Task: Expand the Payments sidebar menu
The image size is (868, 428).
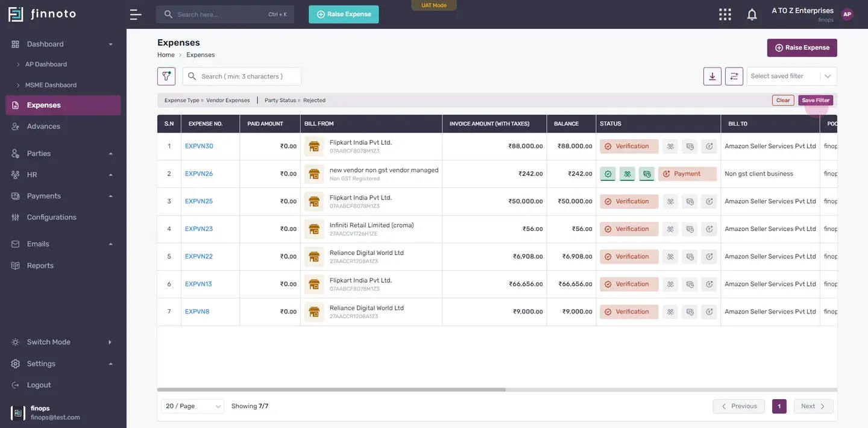Action: [x=63, y=196]
